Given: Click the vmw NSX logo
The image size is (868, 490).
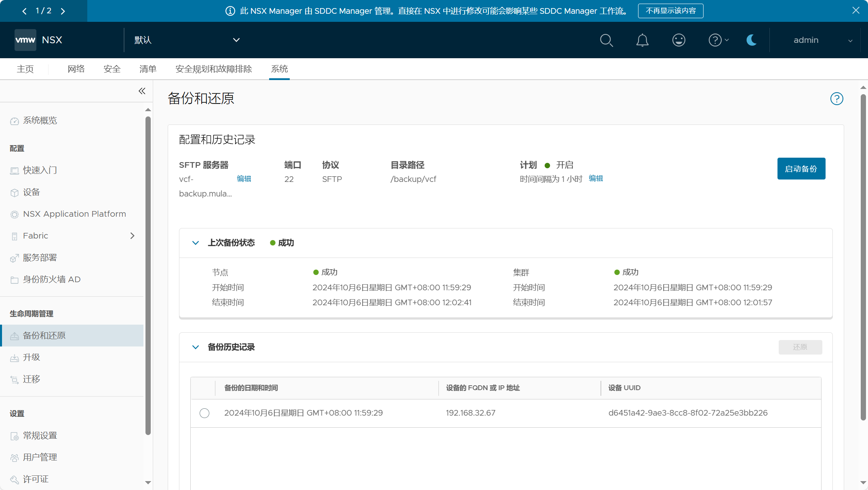Looking at the screenshot, I should click(x=38, y=40).
